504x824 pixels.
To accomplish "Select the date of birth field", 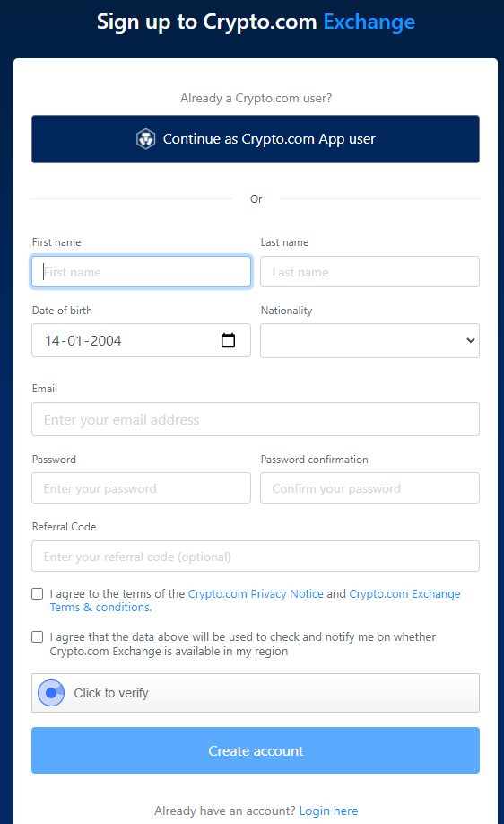I will [x=141, y=340].
